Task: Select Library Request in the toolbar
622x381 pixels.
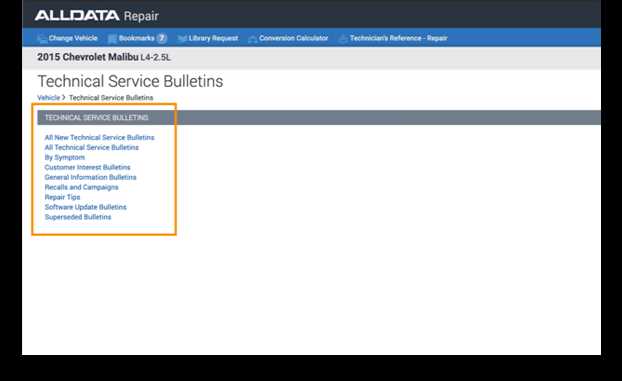Action: click(x=213, y=38)
